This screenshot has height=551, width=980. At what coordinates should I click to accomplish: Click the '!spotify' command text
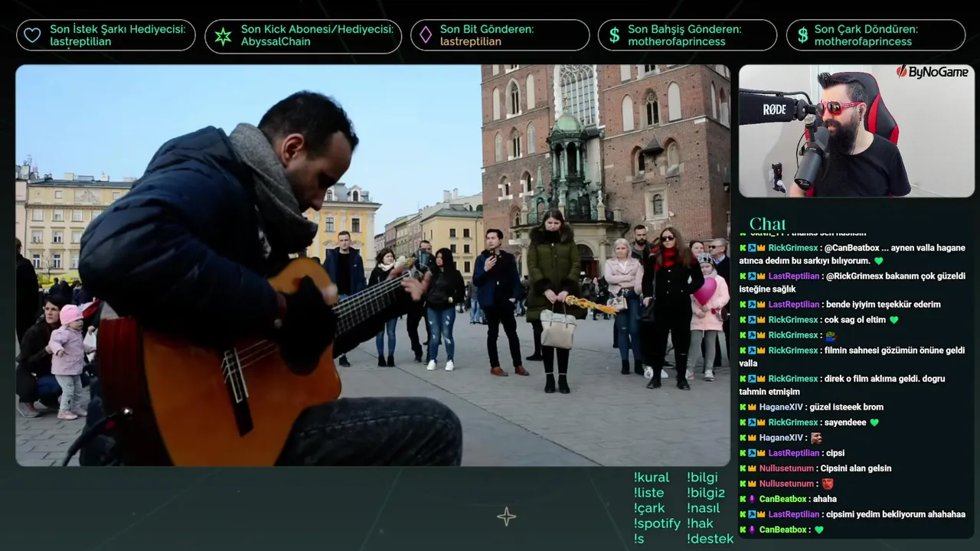657,523
